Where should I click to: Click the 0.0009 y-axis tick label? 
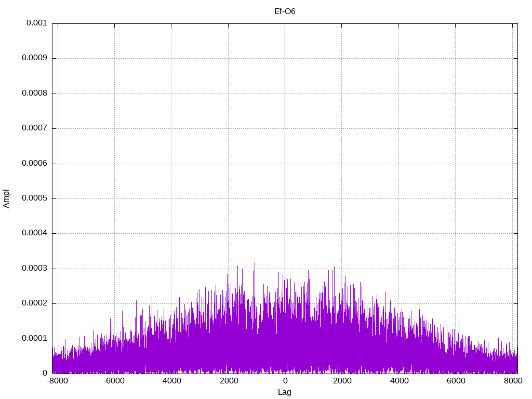[34, 58]
